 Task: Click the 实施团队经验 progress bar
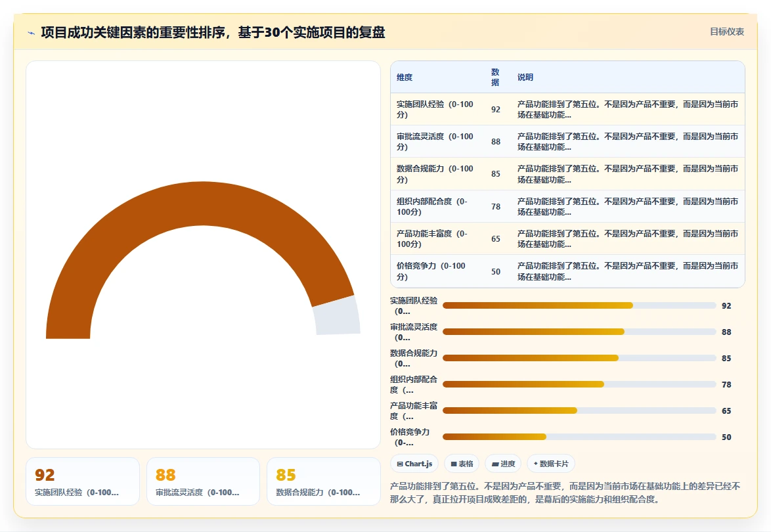pos(579,305)
